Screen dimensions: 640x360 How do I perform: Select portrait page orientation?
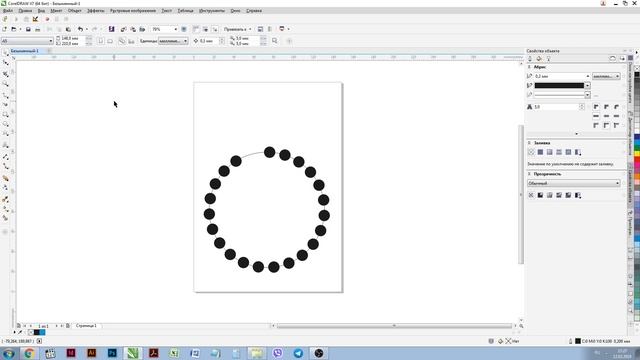[x=100, y=41]
